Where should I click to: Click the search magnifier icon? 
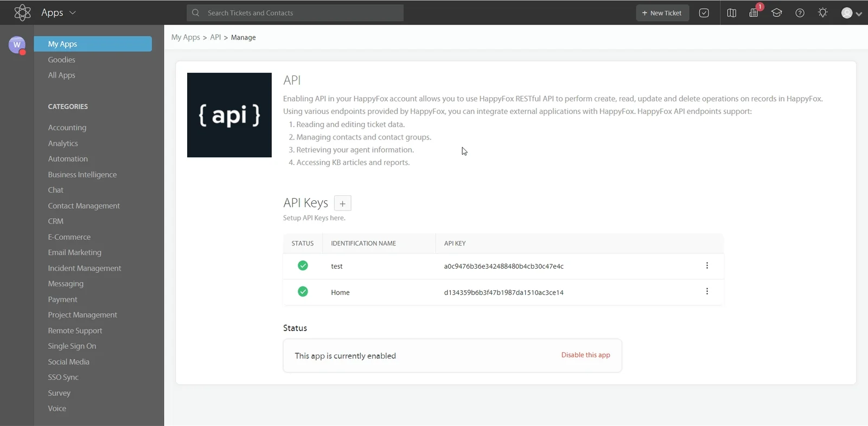[196, 13]
